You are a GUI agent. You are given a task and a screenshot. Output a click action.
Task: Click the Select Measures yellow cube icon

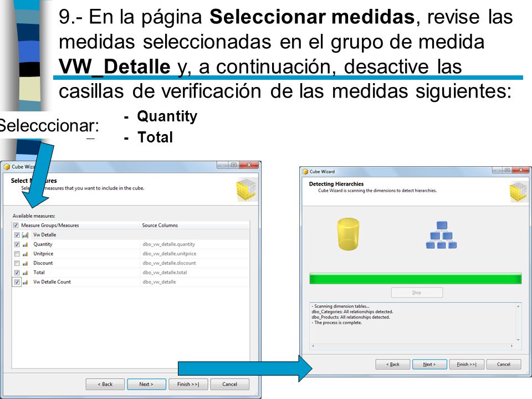[x=246, y=190]
